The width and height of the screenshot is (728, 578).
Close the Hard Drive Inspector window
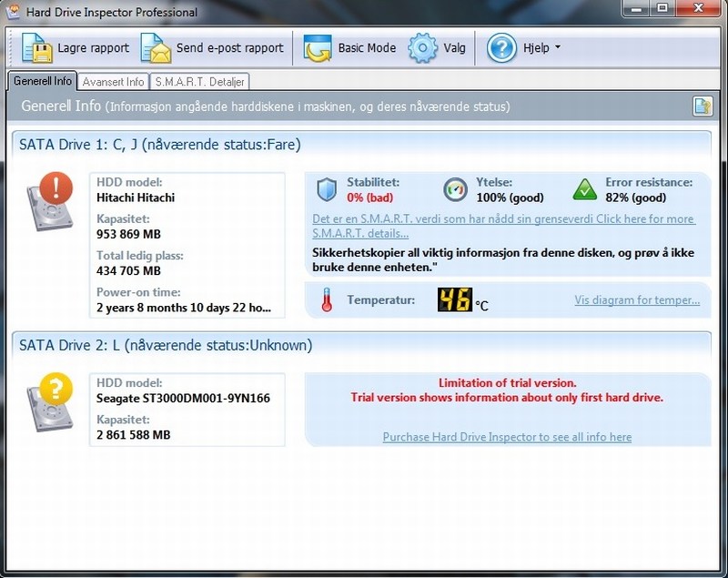coord(698,8)
